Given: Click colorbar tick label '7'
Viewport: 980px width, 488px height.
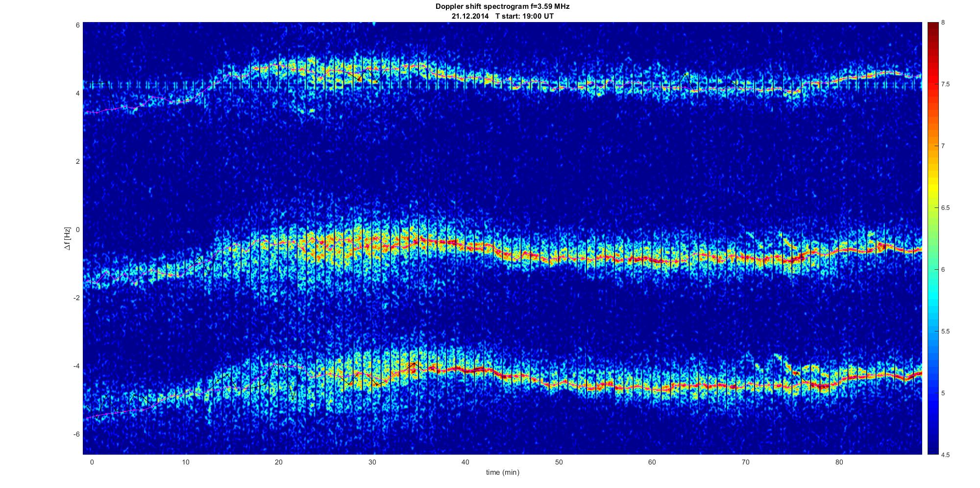Looking at the screenshot, I should (x=943, y=146).
